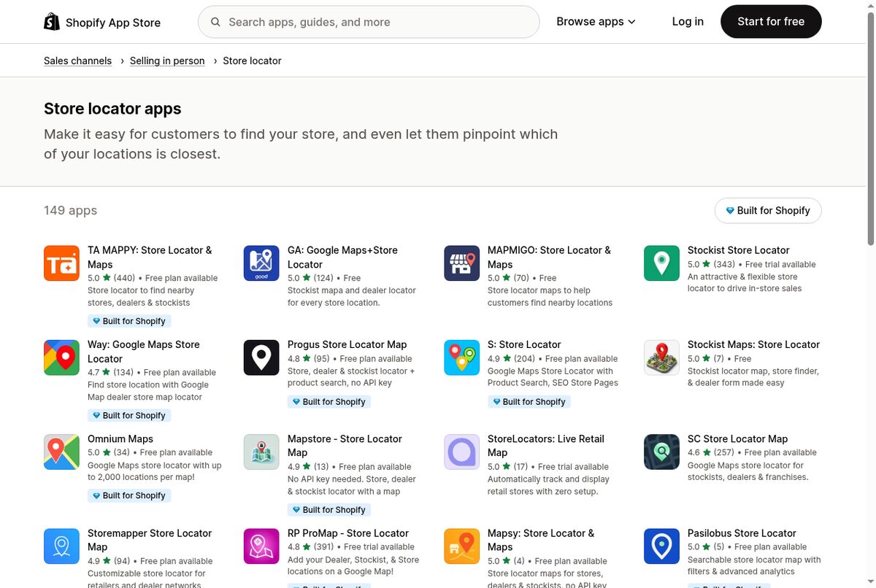Click the TA MAPPY app icon
The width and height of the screenshot is (876, 588).
tap(61, 263)
